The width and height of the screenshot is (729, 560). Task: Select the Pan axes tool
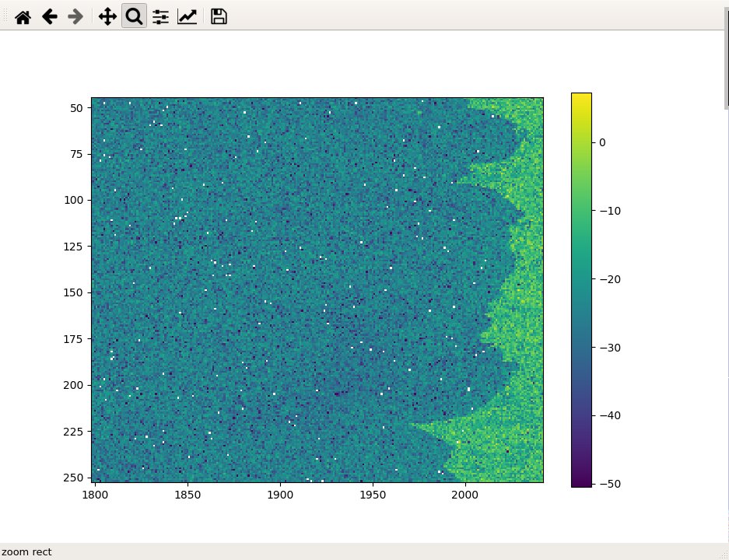tap(107, 17)
